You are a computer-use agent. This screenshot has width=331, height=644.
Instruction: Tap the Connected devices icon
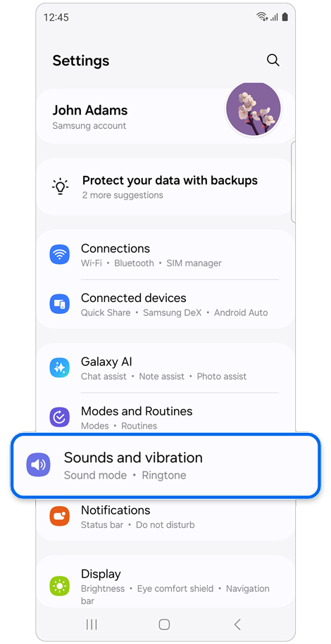tap(60, 304)
